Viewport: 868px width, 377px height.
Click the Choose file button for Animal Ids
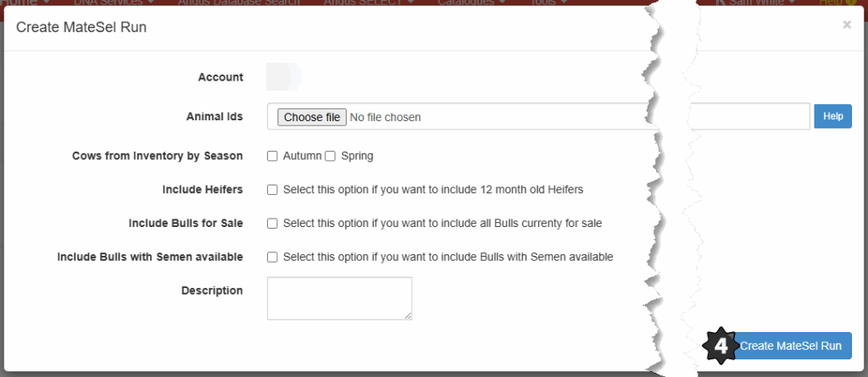(312, 117)
